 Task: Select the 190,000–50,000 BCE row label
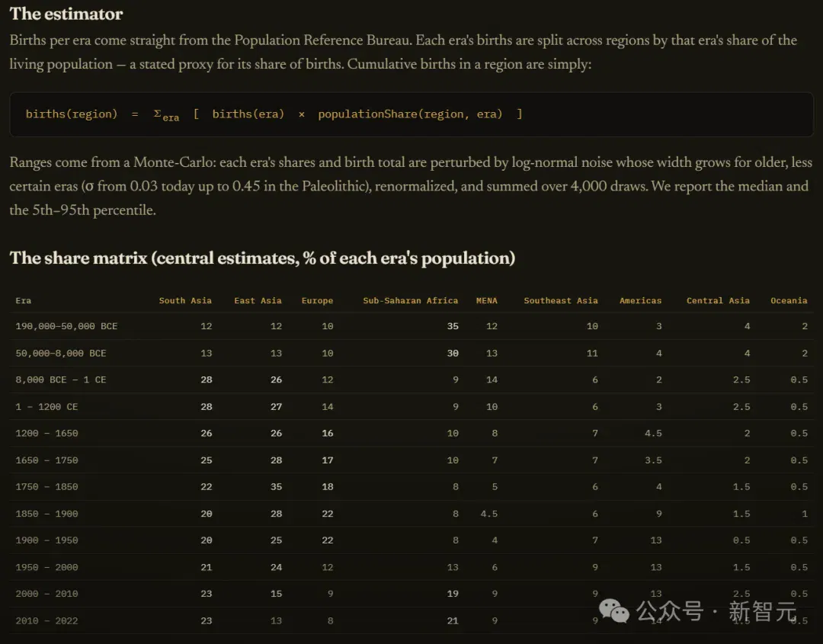click(66, 326)
